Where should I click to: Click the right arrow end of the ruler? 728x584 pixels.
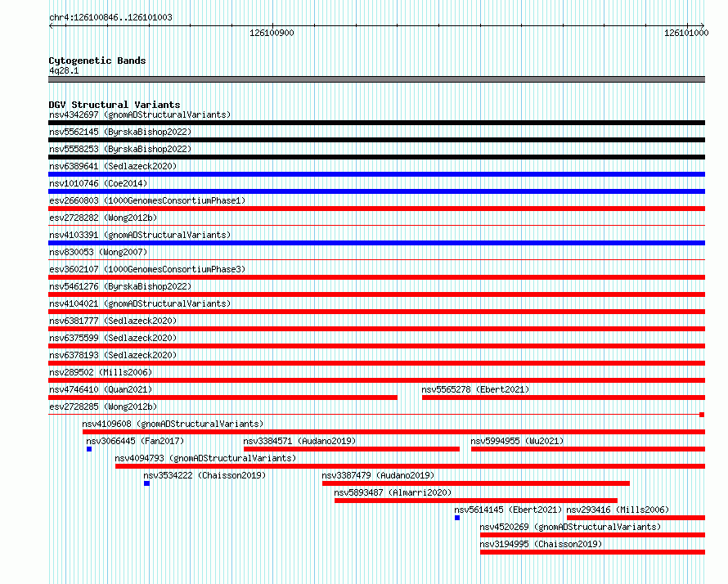703,25
